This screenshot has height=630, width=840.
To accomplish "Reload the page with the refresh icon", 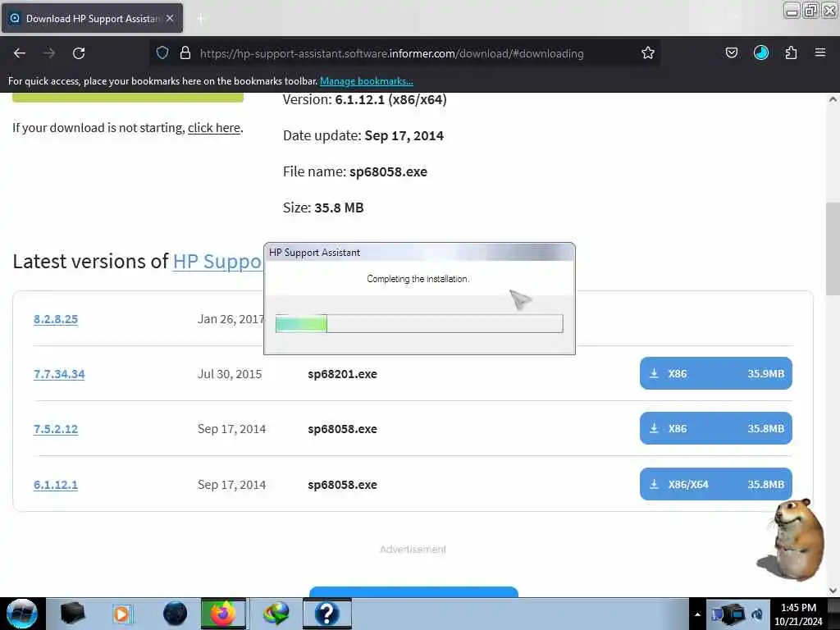I will point(79,53).
